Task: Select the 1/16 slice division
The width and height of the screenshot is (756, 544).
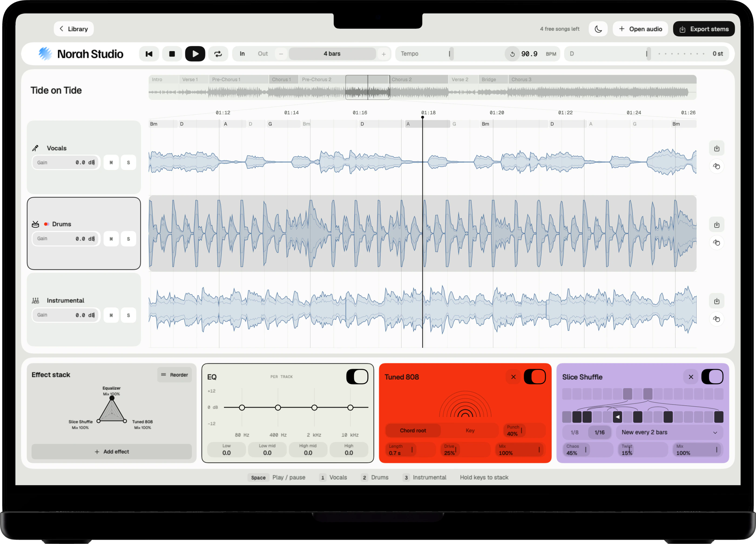Action: [599, 432]
